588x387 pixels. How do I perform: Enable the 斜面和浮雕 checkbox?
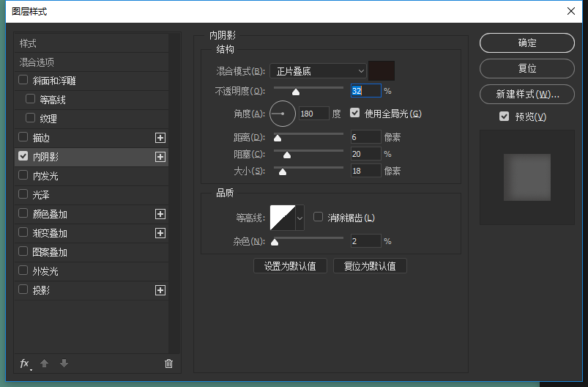coord(23,80)
